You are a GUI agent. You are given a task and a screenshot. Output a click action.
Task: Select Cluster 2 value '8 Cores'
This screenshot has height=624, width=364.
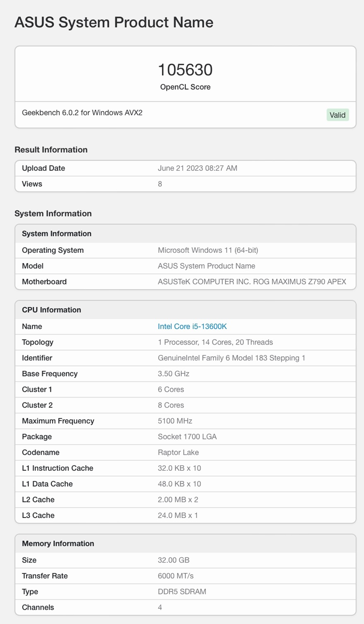tap(171, 405)
